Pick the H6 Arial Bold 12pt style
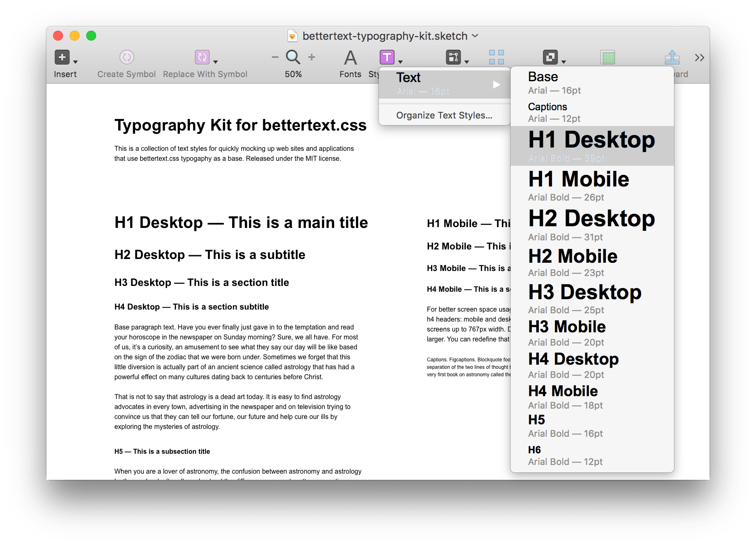This screenshot has width=756, height=547. [x=591, y=455]
